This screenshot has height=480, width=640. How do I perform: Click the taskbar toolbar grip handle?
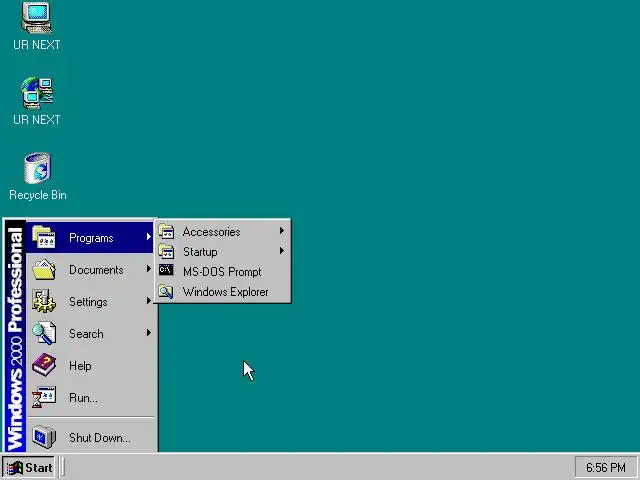coord(63,467)
